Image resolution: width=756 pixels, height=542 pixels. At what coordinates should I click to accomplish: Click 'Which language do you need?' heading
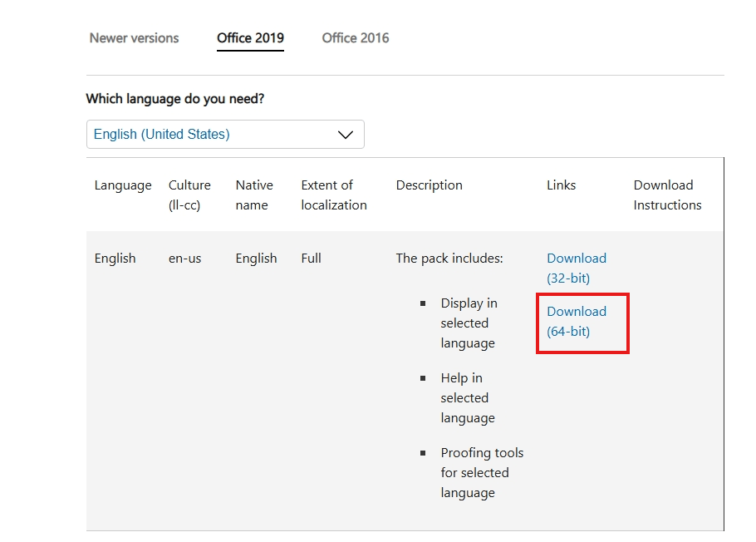175,99
